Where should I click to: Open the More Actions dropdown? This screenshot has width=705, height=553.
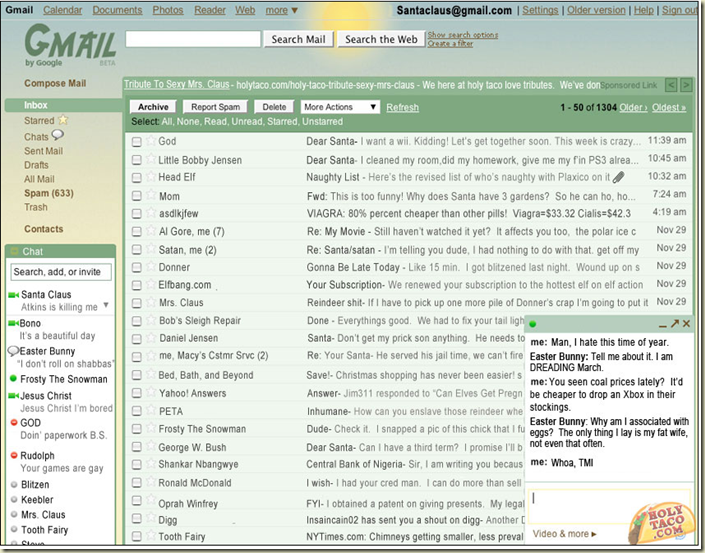(340, 107)
